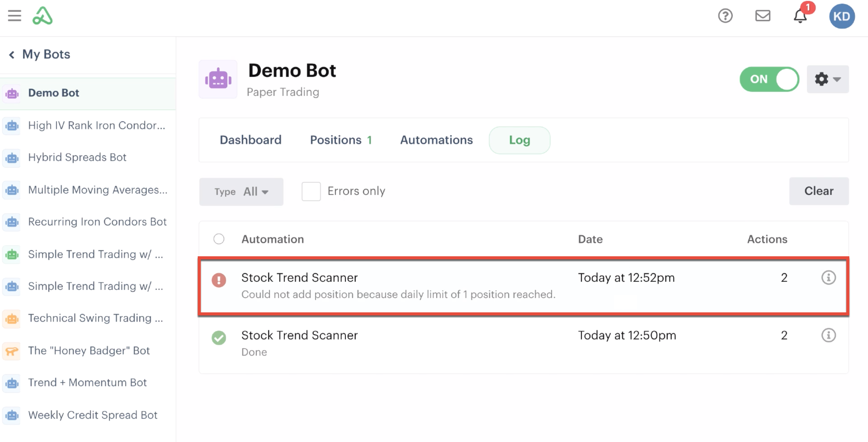Open Trend + Momentum Bot
The width and height of the screenshot is (868, 442).
click(x=87, y=383)
